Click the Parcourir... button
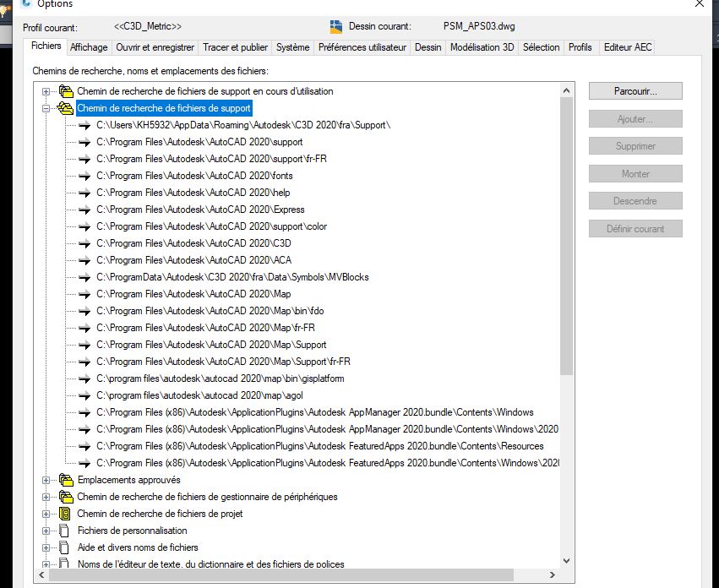719x588 pixels. (635, 91)
